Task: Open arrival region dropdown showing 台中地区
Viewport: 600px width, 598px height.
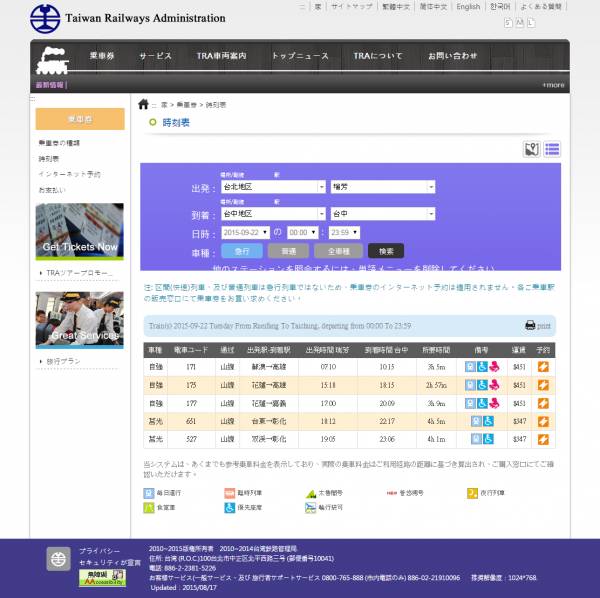Action: coord(273,214)
